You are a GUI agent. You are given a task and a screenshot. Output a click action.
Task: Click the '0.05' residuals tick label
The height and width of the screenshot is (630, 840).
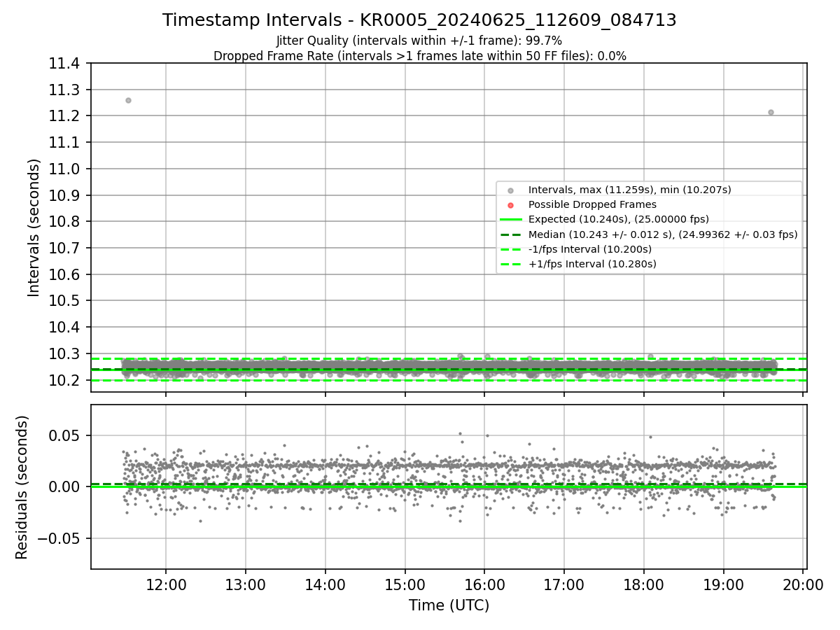coord(64,435)
